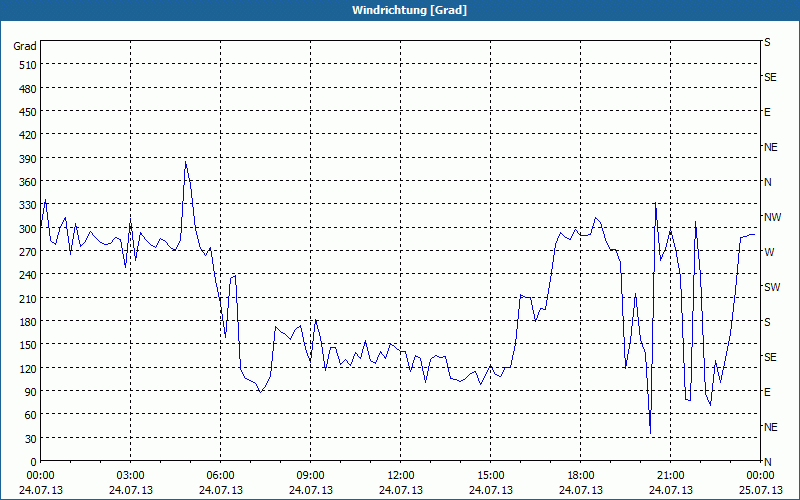This screenshot has width=800, height=500.
Task: Click the 270 axis label
Action: [x=28, y=252]
